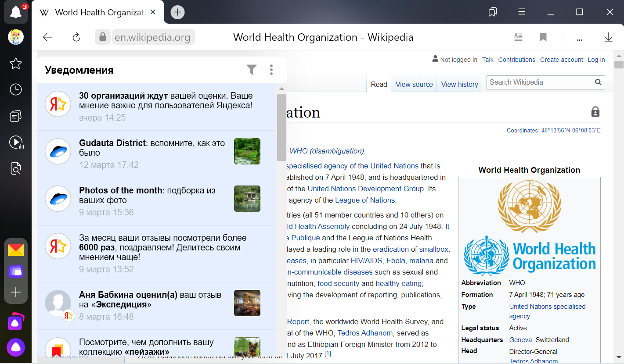Viewport: 624px width, 364px height.
Task: Open browsing history clock icon
Action: click(x=16, y=90)
